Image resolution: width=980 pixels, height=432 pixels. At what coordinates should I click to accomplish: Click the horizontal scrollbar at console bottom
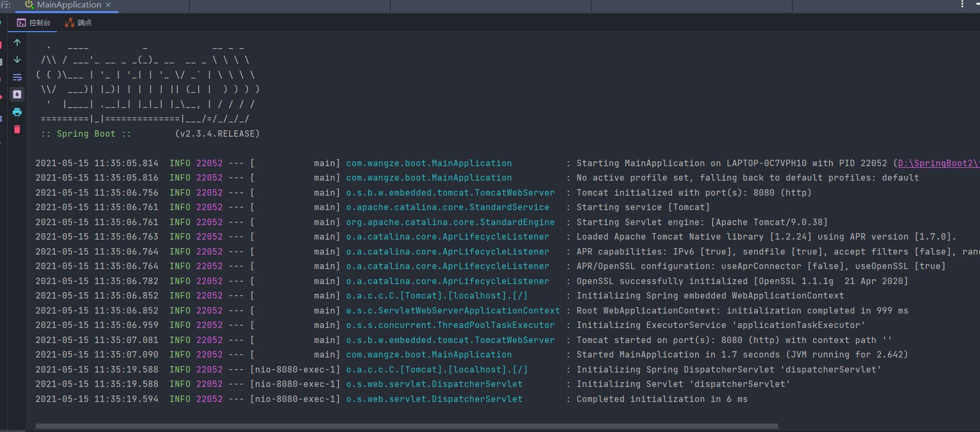pos(407,427)
